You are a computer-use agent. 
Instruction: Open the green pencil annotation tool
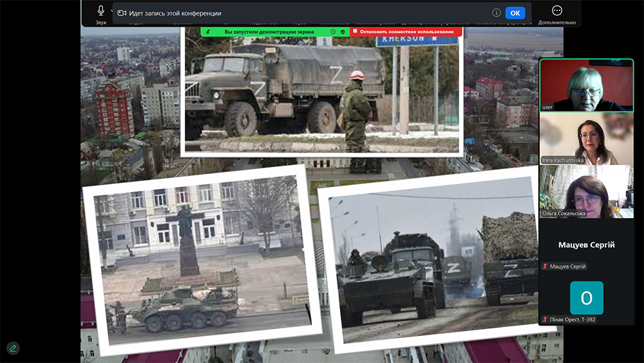point(13,348)
